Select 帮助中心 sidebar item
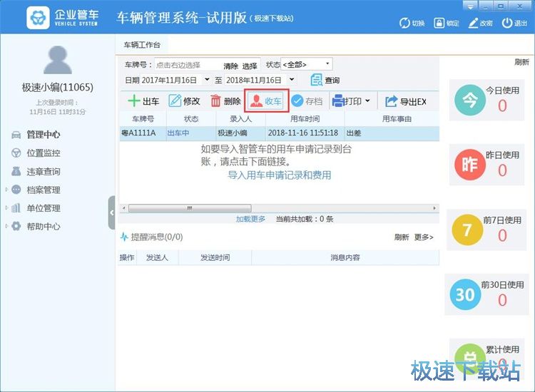This screenshot has height=392, width=535. [44, 227]
